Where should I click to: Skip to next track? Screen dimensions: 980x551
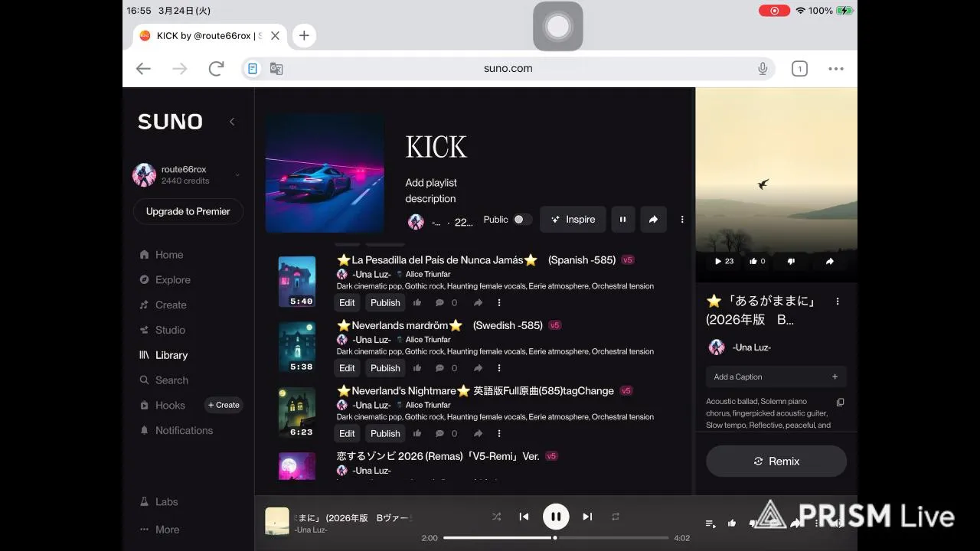[587, 517]
